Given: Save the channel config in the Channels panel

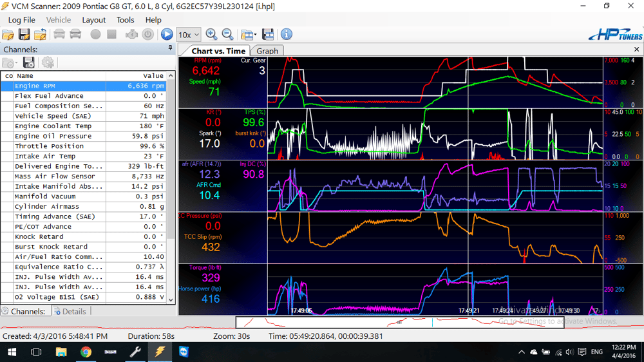Looking at the screenshot, I should tap(28, 62).
